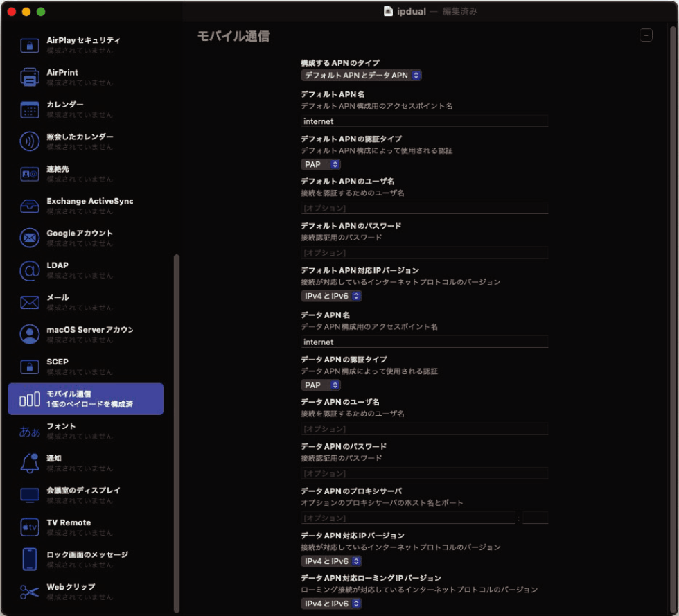Open the macOS Server account person icon

29,335
